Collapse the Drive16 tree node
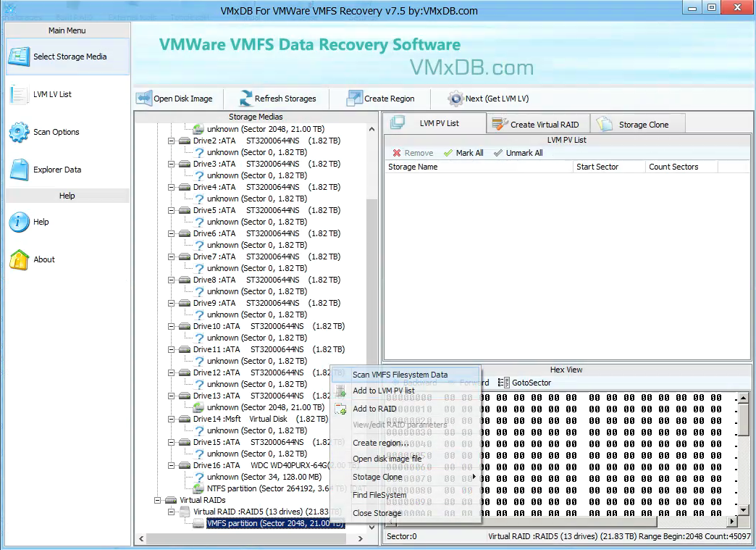756x550 pixels. (171, 465)
